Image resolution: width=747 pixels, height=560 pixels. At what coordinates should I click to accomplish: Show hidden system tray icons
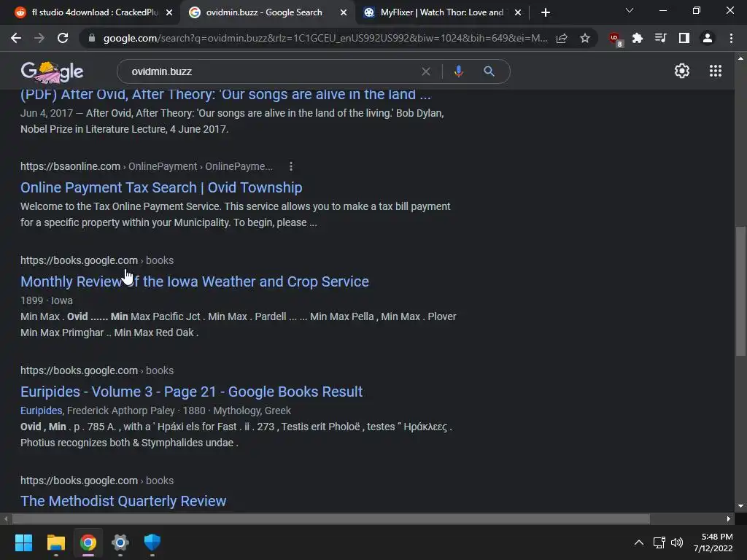pyautogui.click(x=639, y=542)
